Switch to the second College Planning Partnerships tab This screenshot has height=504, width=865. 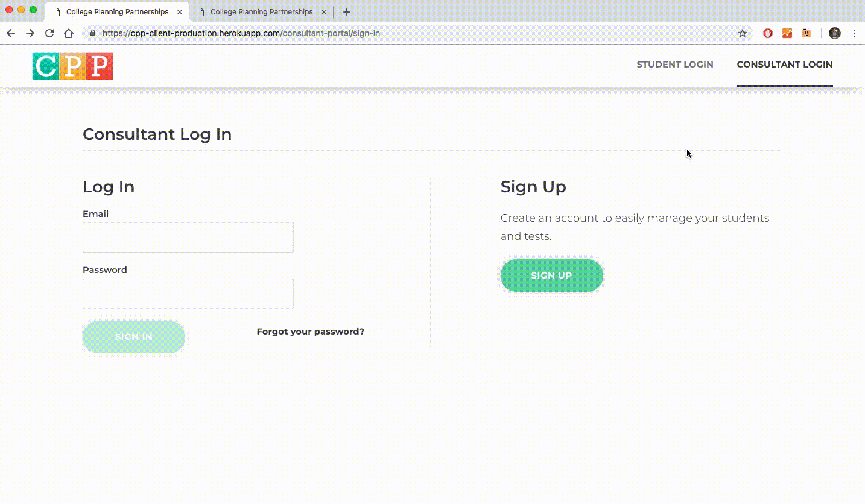tap(261, 12)
